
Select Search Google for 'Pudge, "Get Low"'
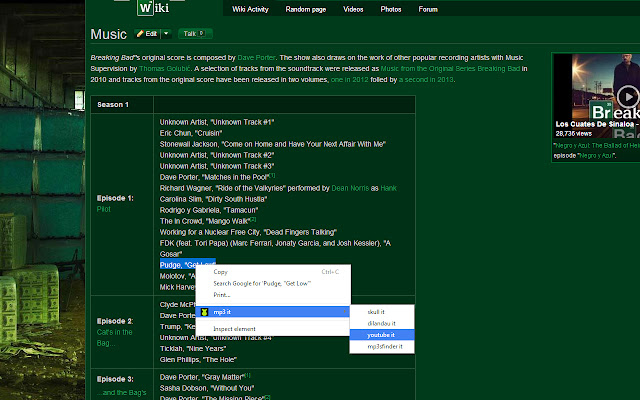tap(273, 283)
